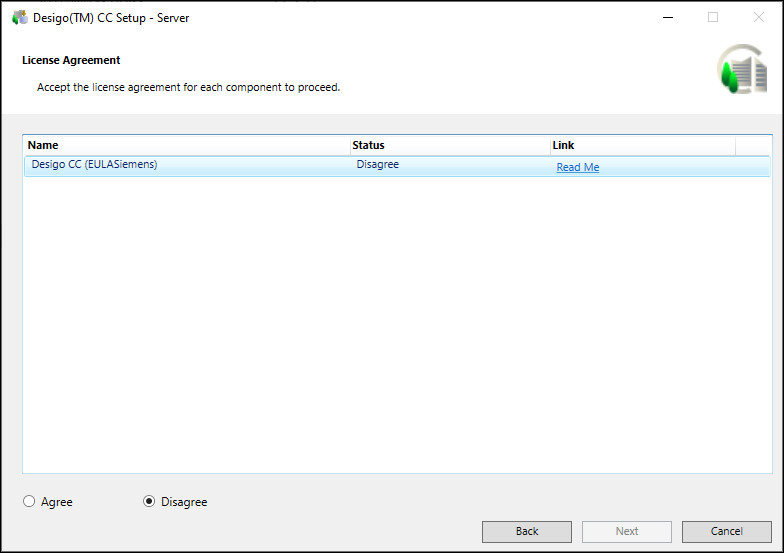Screen dimensions: 784x553
Task: Click the green building logo in header
Action: [x=742, y=70]
